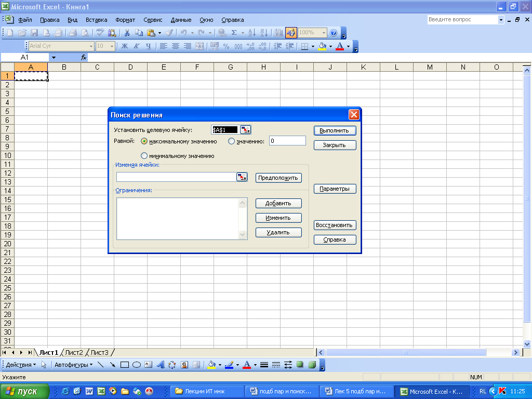
Task: Switch to Лист3 sheet tab
Action: click(99, 353)
